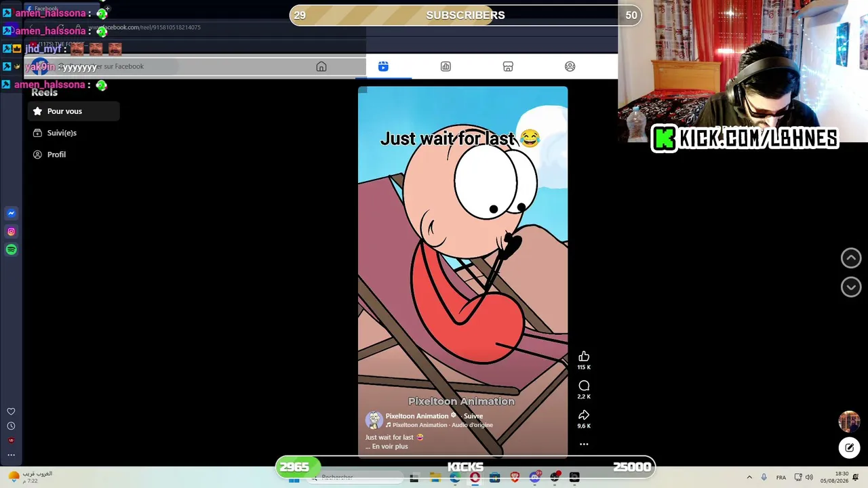Image resolution: width=868 pixels, height=488 pixels.
Task: Open browser sidebar three-dot menu
Action: [x=11, y=455]
